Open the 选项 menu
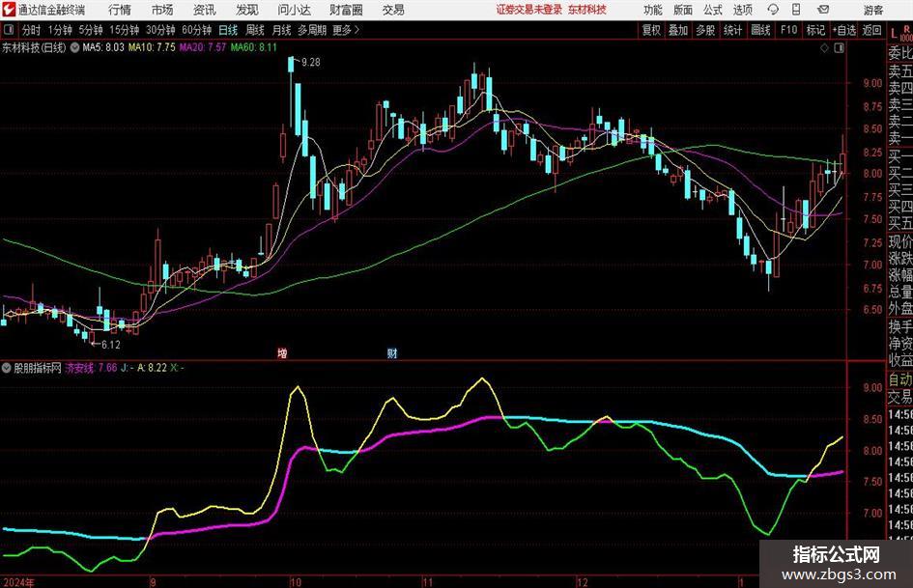Screen dimensions: 913x588 tap(742, 10)
